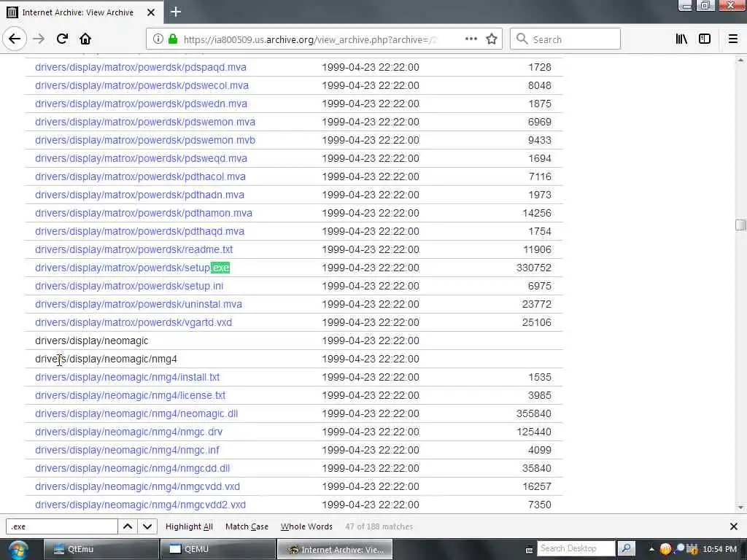
Task: Toggle Whole Words option
Action: pos(306,526)
